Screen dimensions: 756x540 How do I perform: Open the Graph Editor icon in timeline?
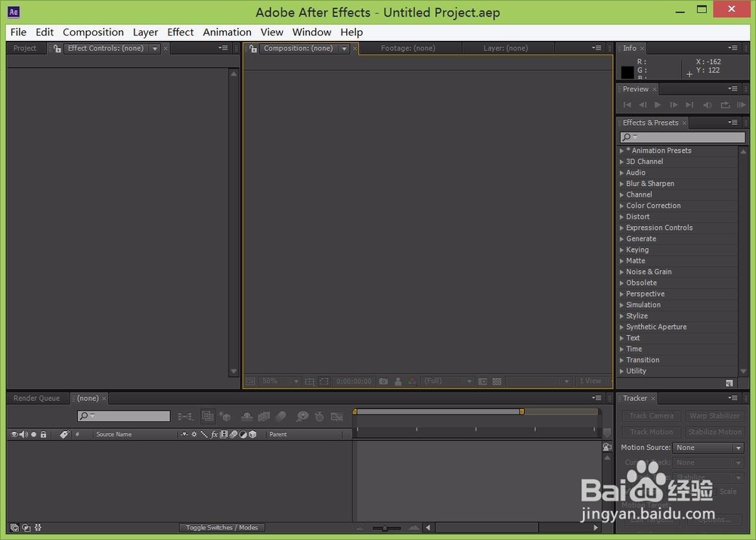point(336,417)
